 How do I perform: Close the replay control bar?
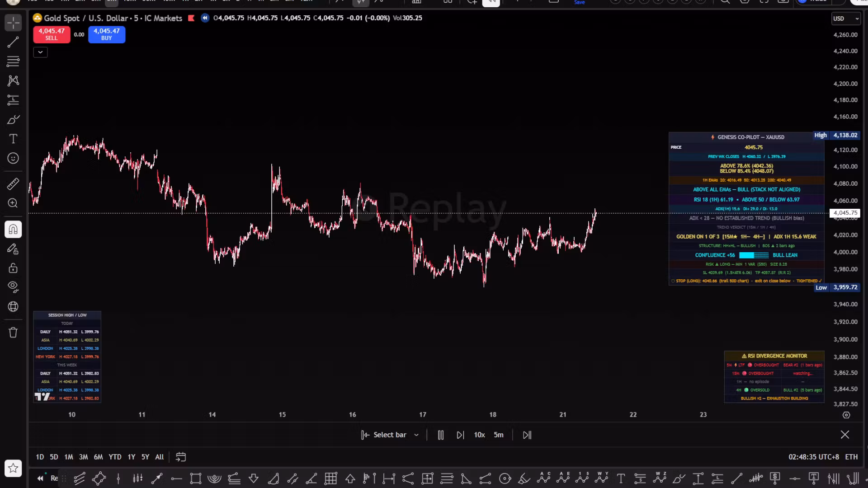[845, 435]
